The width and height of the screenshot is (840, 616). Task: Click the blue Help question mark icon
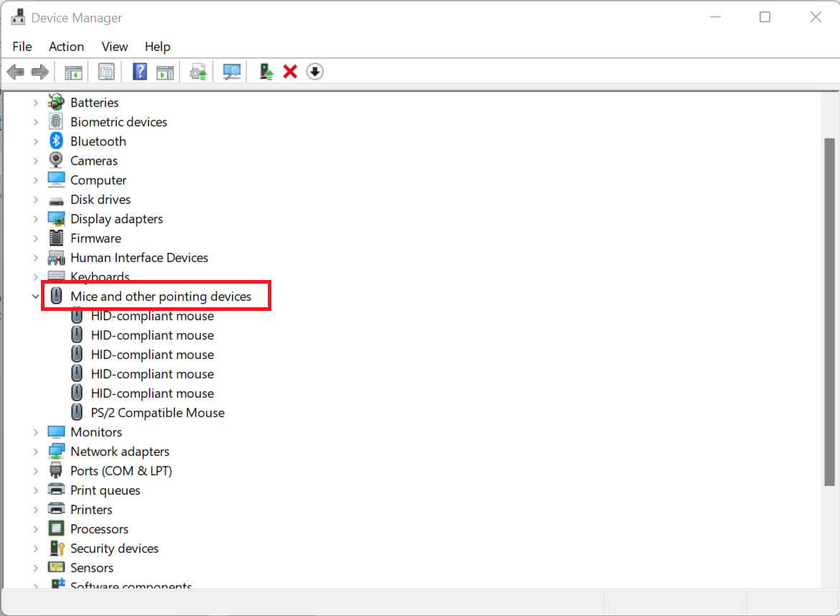coord(140,72)
